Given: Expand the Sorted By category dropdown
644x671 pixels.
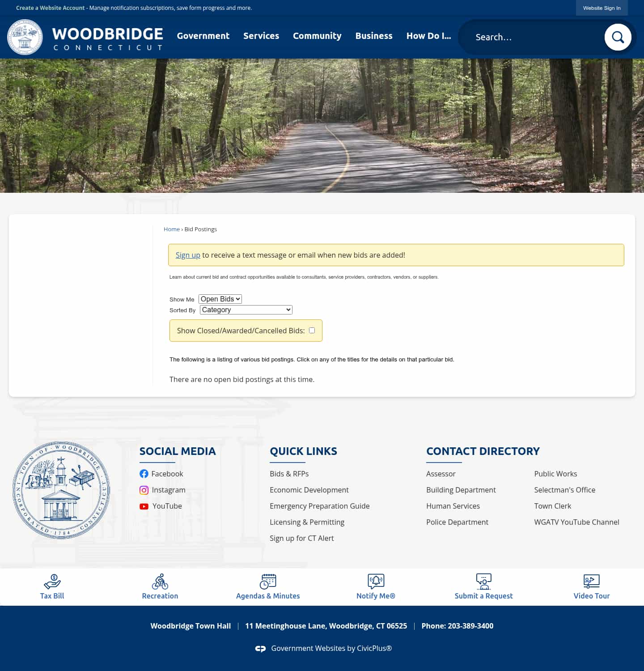Looking at the screenshot, I should [x=246, y=310].
